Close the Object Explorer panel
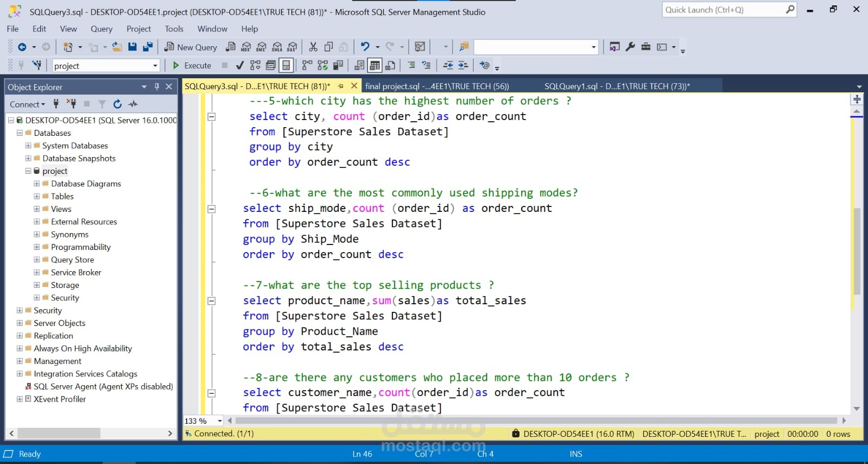868x464 pixels. pyautogui.click(x=169, y=87)
